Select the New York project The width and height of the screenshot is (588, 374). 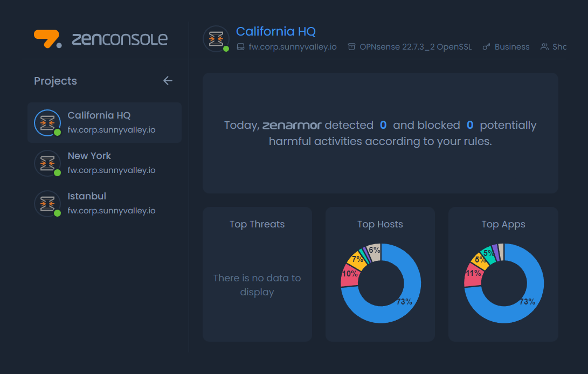[89, 156]
